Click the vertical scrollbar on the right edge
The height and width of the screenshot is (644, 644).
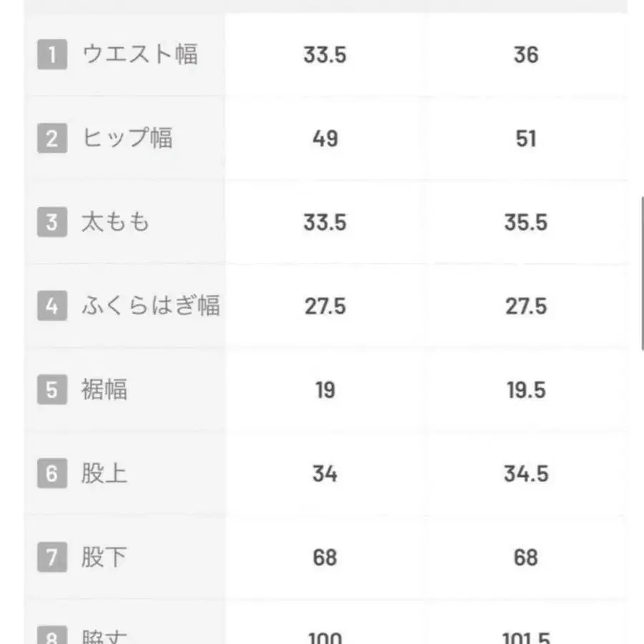(x=641, y=272)
